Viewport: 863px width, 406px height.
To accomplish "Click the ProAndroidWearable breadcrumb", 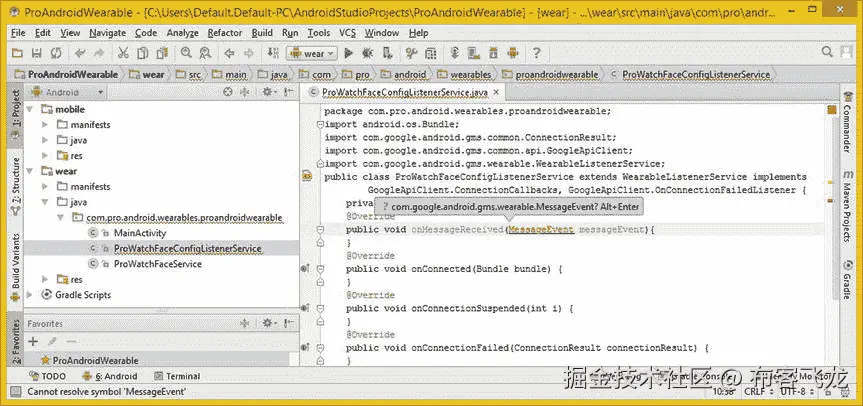I will click(x=66, y=74).
